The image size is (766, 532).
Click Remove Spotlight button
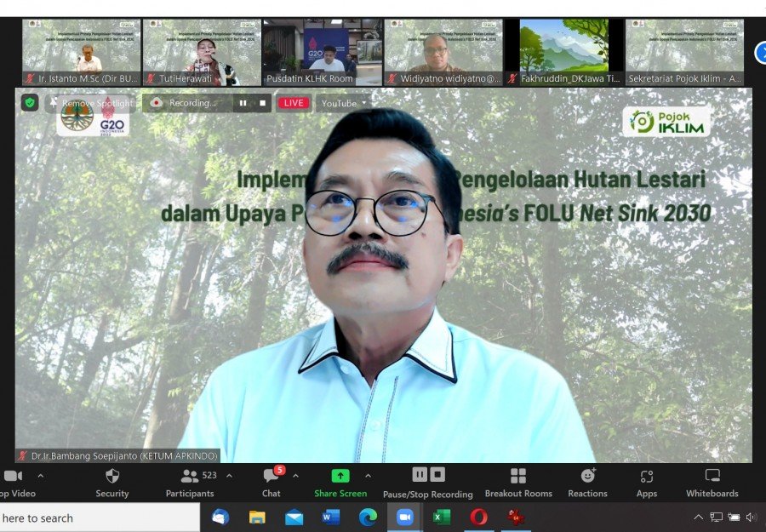pyautogui.click(x=94, y=103)
